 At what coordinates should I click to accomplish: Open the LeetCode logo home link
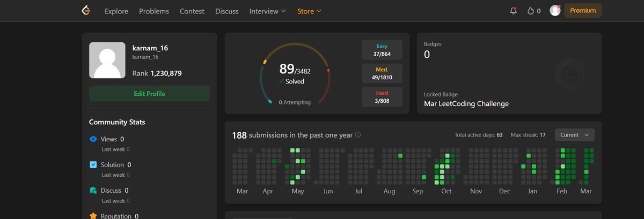point(85,11)
